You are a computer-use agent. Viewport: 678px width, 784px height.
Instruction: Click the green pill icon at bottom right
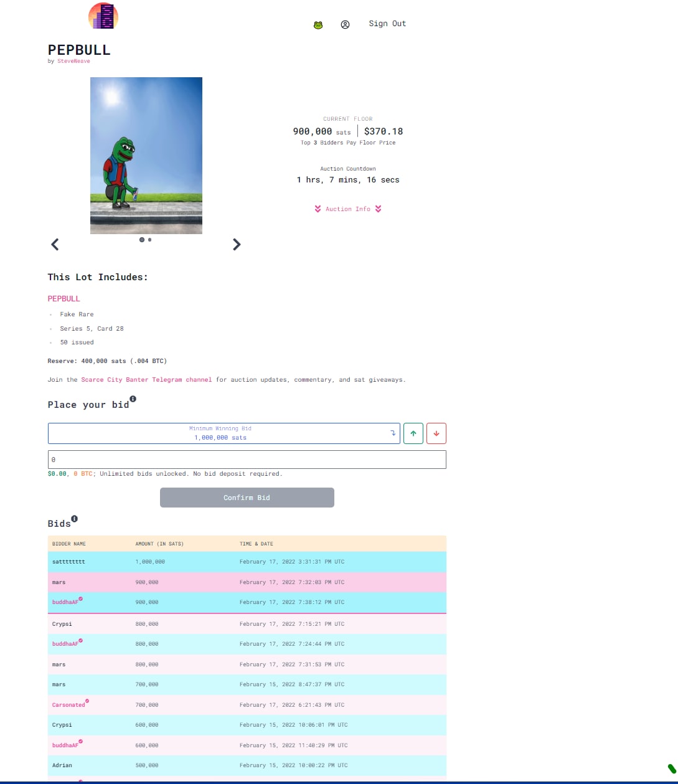pos(672,768)
